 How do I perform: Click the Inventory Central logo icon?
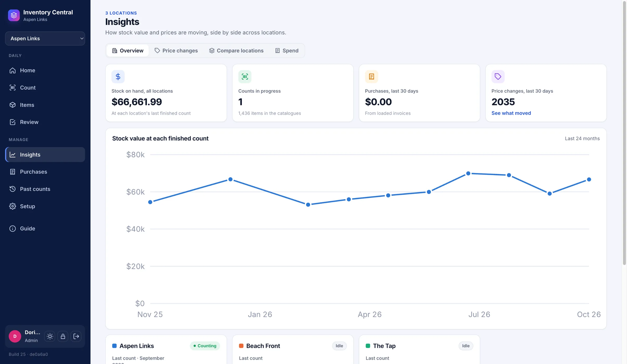coord(14,15)
